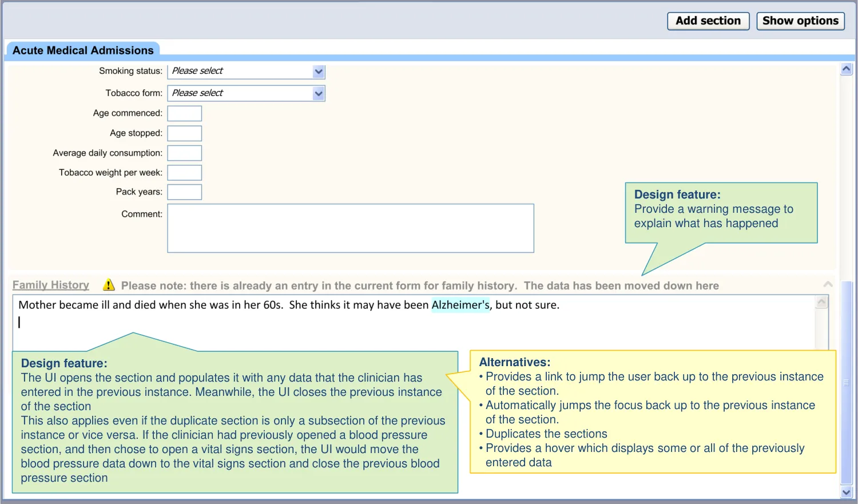The width and height of the screenshot is (858, 504).
Task: Click the yellow warning triangle icon
Action: point(109,284)
